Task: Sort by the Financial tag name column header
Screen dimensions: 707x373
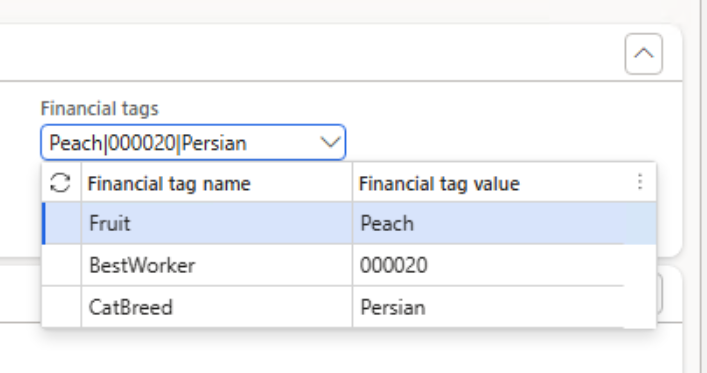Action: coord(169,184)
